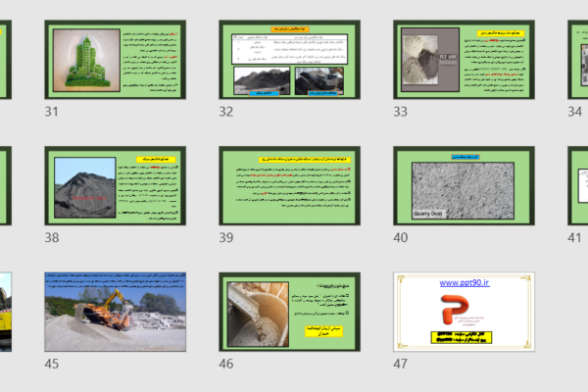
Task: Select partially visible slide 41
Action: 578,185
